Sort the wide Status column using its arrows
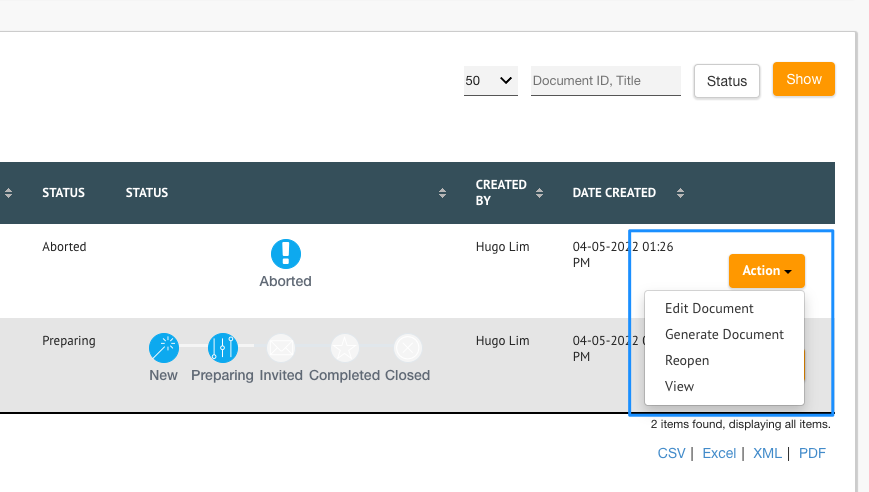Viewport: 869px width, 492px height. pyautogui.click(x=442, y=193)
